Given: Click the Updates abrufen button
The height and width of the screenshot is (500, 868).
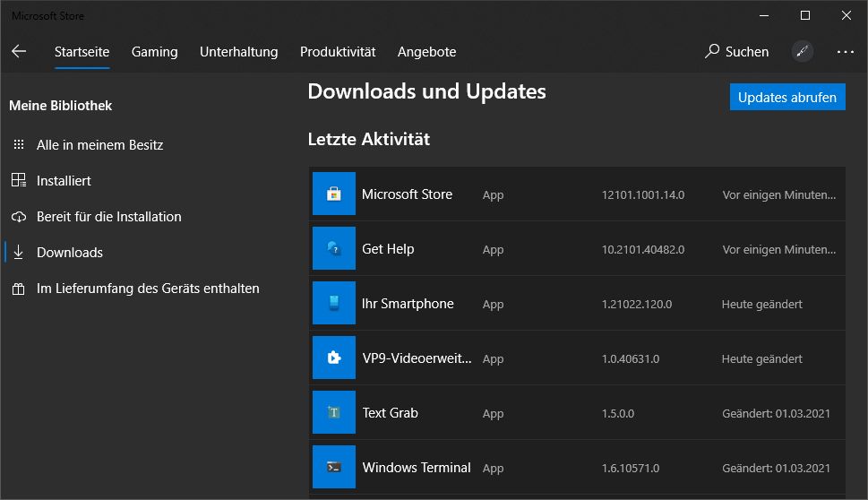Looking at the screenshot, I should tap(787, 97).
